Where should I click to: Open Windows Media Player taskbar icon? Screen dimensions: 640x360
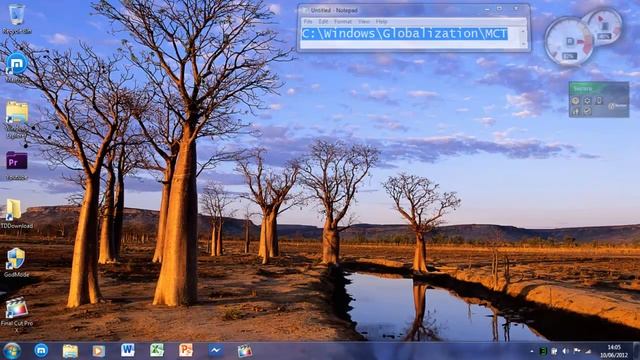click(98, 351)
